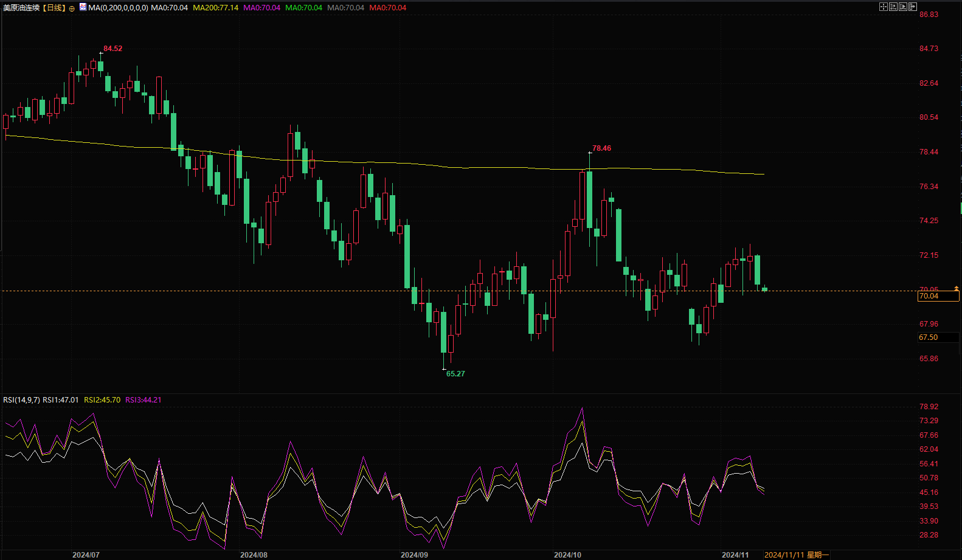Click the 65.86 price axis label
962x560 pixels.
coord(929,359)
